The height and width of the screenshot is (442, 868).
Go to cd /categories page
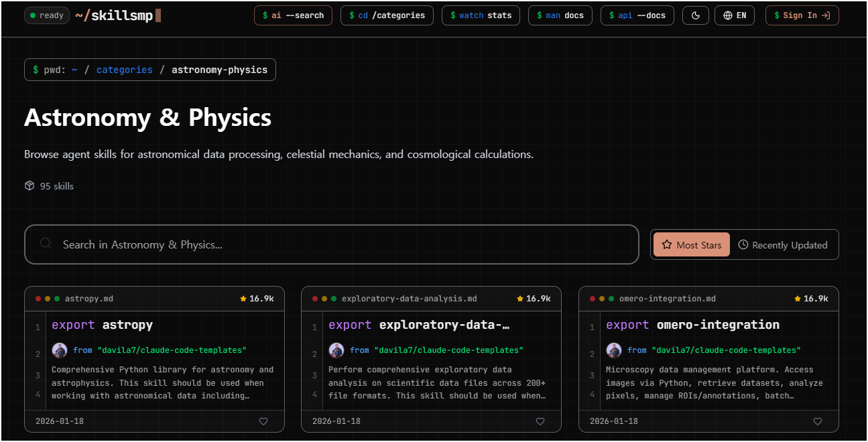[387, 15]
